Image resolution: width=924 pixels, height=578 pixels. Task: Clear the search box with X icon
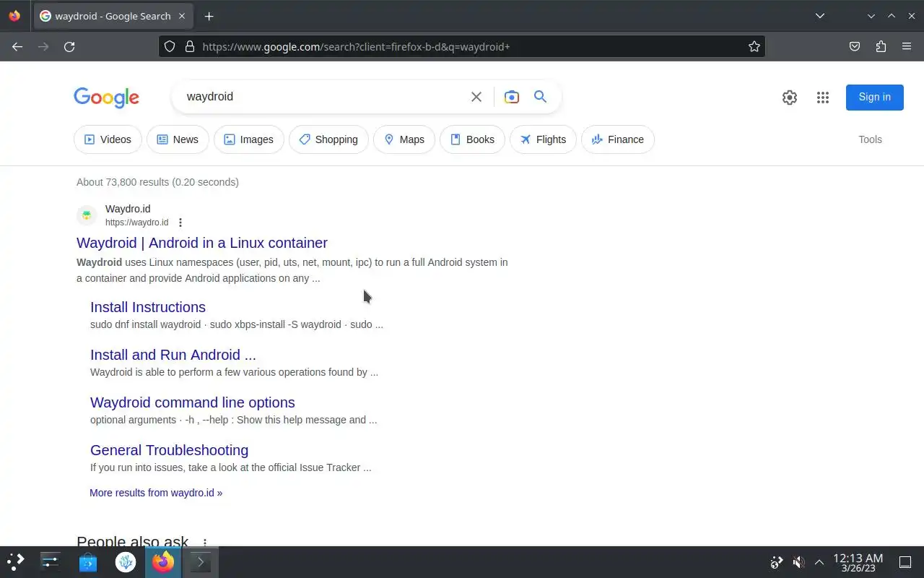pos(476,97)
